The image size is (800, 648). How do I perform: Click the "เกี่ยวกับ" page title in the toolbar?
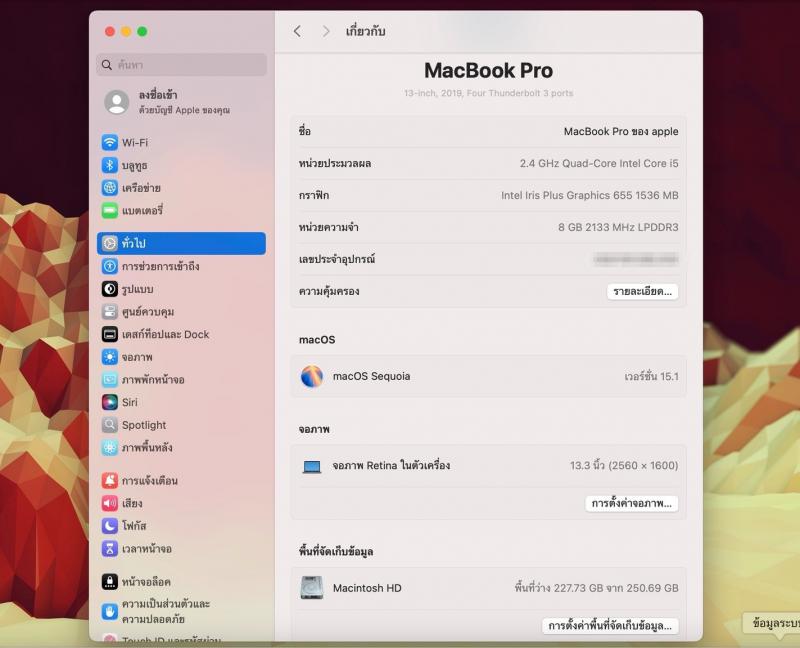point(365,32)
